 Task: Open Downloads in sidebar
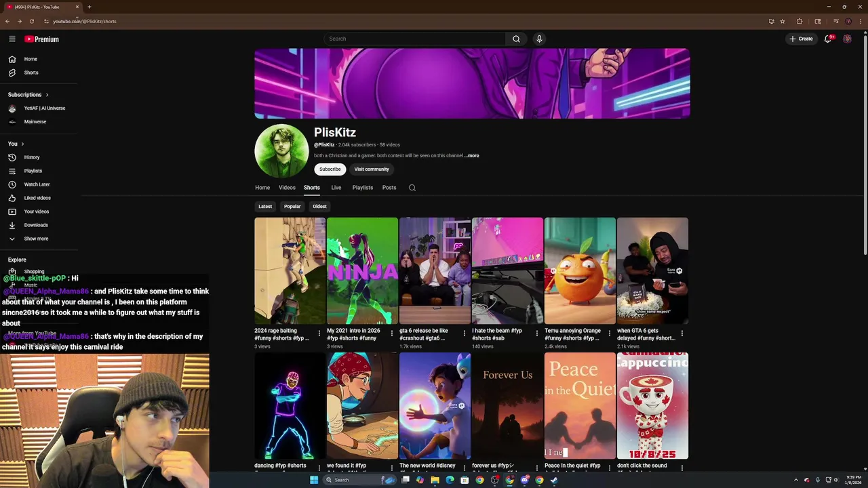[x=35, y=225]
